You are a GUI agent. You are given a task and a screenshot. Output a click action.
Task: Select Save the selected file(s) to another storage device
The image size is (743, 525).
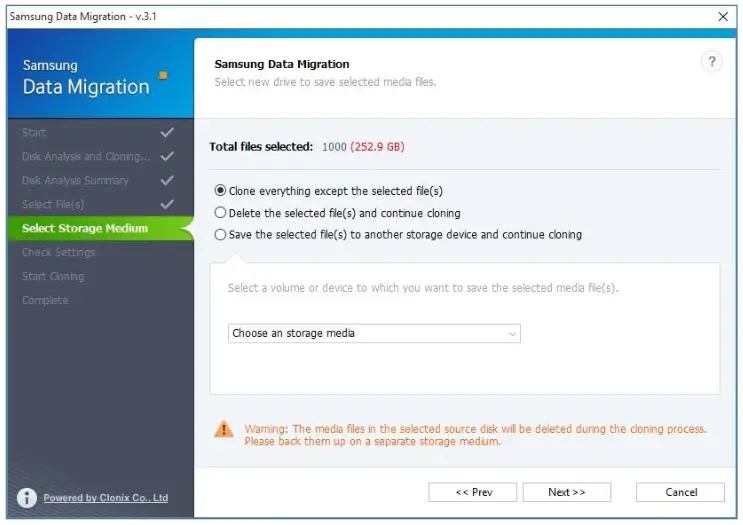pyautogui.click(x=398, y=235)
